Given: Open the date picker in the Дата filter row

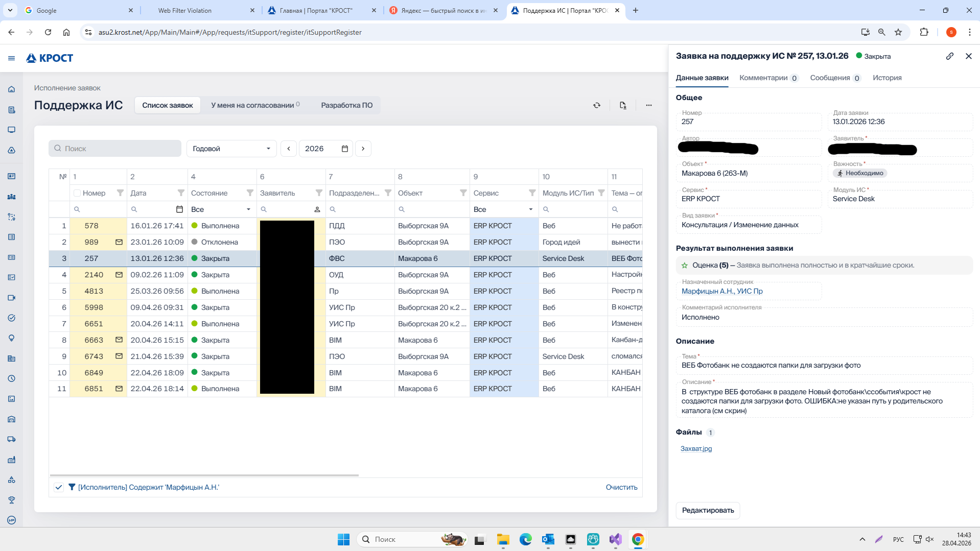Looking at the screenshot, I should pyautogui.click(x=179, y=209).
